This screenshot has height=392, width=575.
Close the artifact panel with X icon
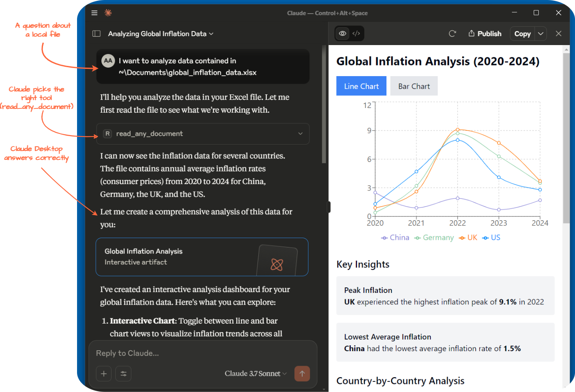pyautogui.click(x=558, y=34)
